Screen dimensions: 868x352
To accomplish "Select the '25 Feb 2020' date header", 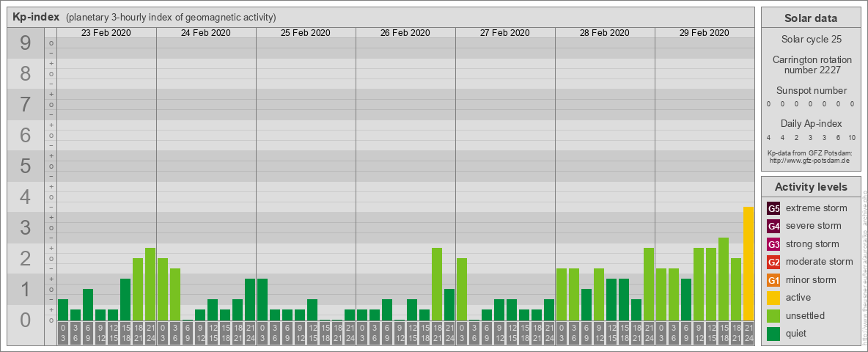I will 306,33.
